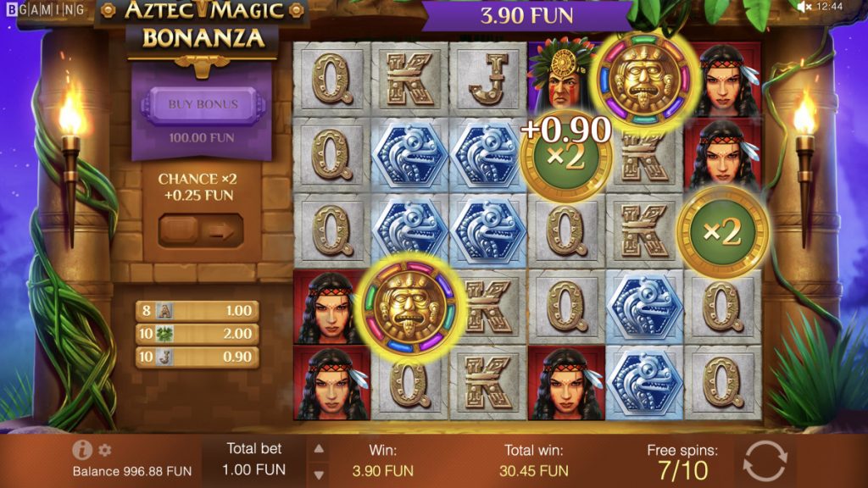Image resolution: width=868 pixels, height=488 pixels.
Task: Select golden mask scatter in fourth row
Action: point(409,305)
